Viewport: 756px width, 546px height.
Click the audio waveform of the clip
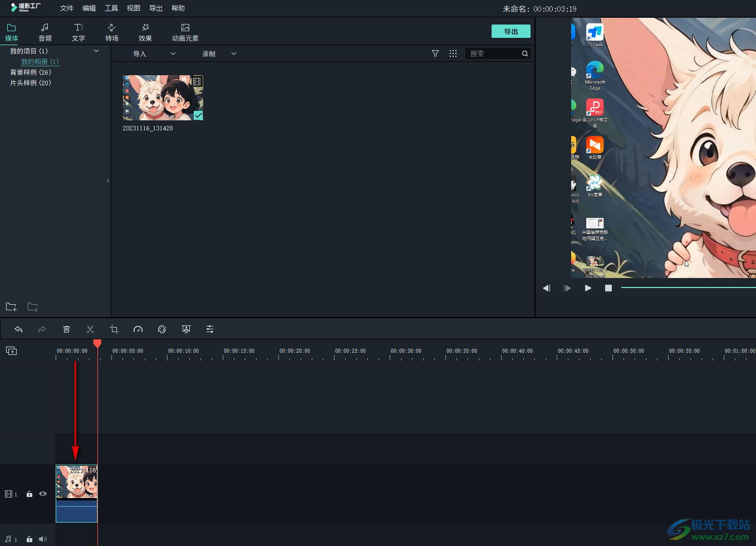coord(77,511)
